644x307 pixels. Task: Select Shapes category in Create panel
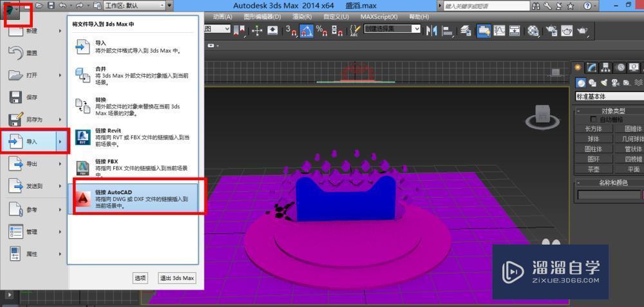[x=592, y=82]
